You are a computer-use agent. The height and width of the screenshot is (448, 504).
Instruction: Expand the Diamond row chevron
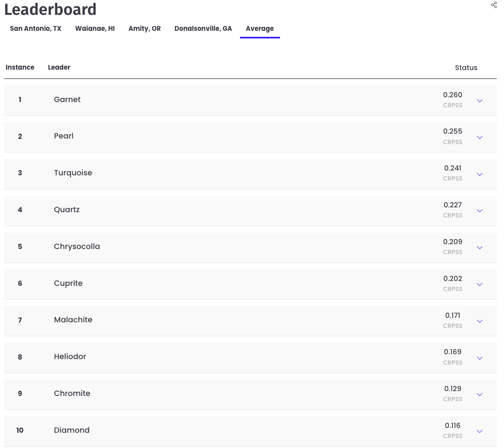pos(480,431)
